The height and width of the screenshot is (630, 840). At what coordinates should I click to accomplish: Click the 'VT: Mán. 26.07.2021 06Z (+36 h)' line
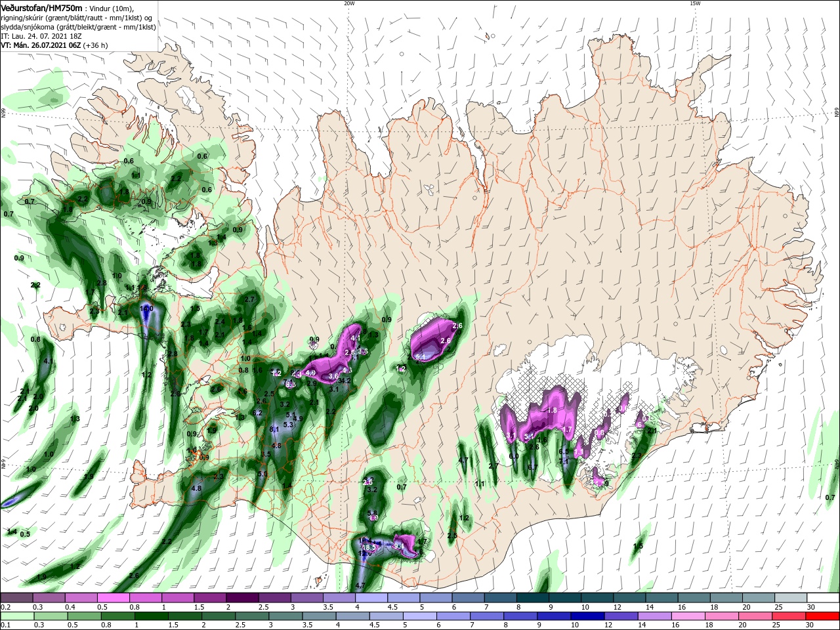click(54, 46)
